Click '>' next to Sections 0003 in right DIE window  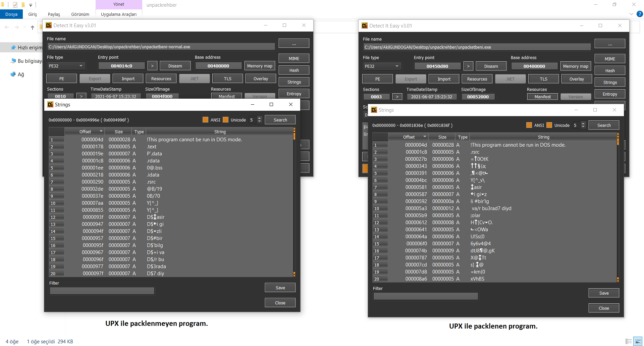[x=397, y=97]
